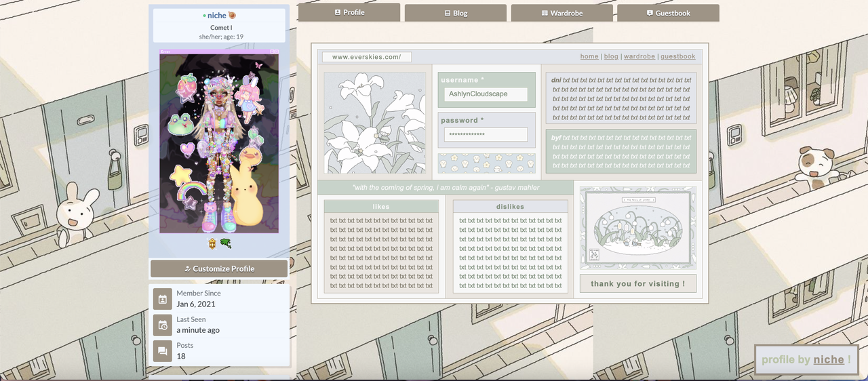Switch to the Blog tab
Screen dimensions: 868x381
[x=456, y=13]
